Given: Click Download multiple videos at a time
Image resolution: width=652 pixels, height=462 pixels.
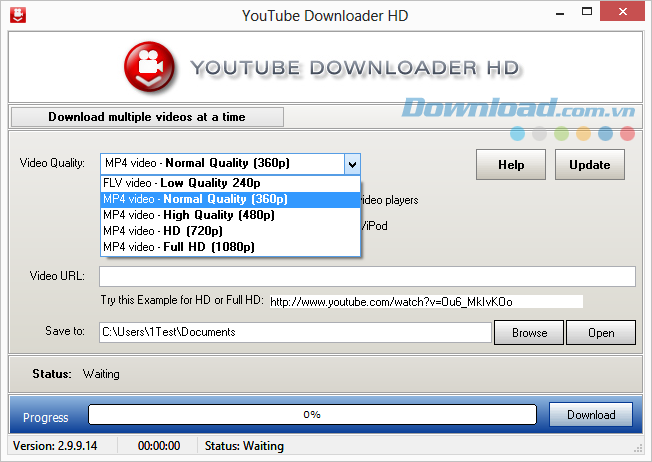Looking at the screenshot, I should [x=147, y=117].
